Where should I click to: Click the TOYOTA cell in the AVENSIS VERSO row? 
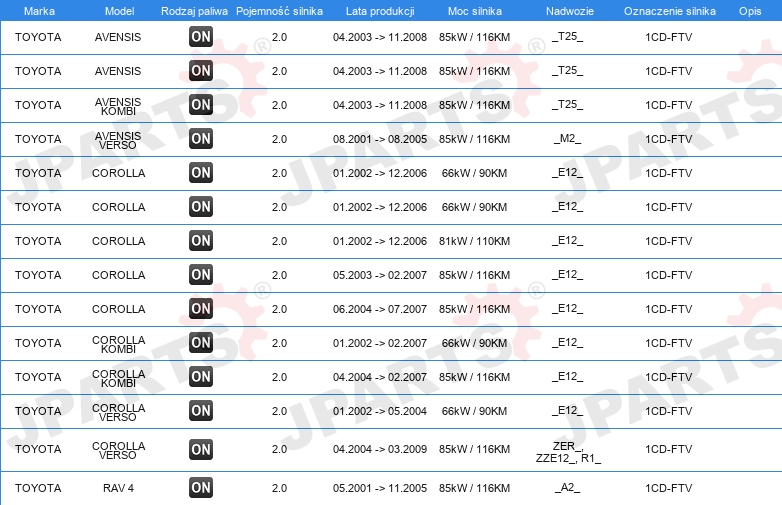coord(38,139)
